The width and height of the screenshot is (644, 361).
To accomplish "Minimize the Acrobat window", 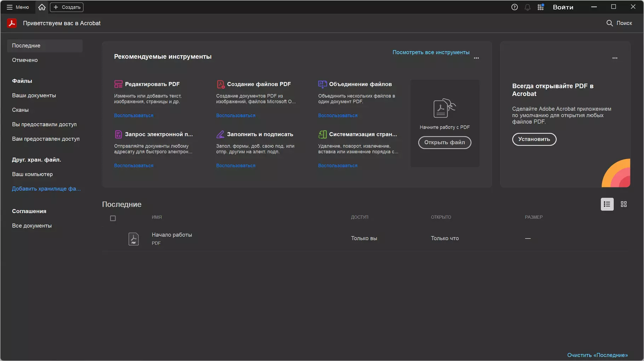I will click(x=594, y=7).
